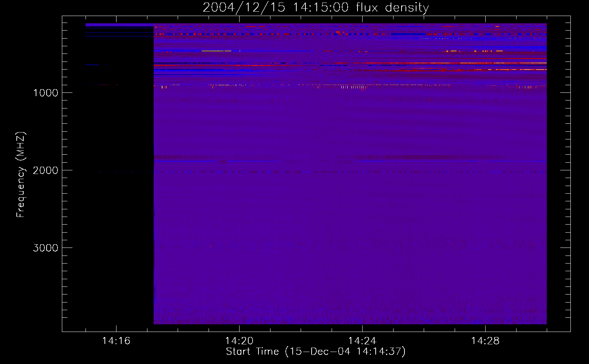
Task: Click the "Start Time (15-Dec-04 14:14:37)" label
Action: pyautogui.click(x=316, y=352)
